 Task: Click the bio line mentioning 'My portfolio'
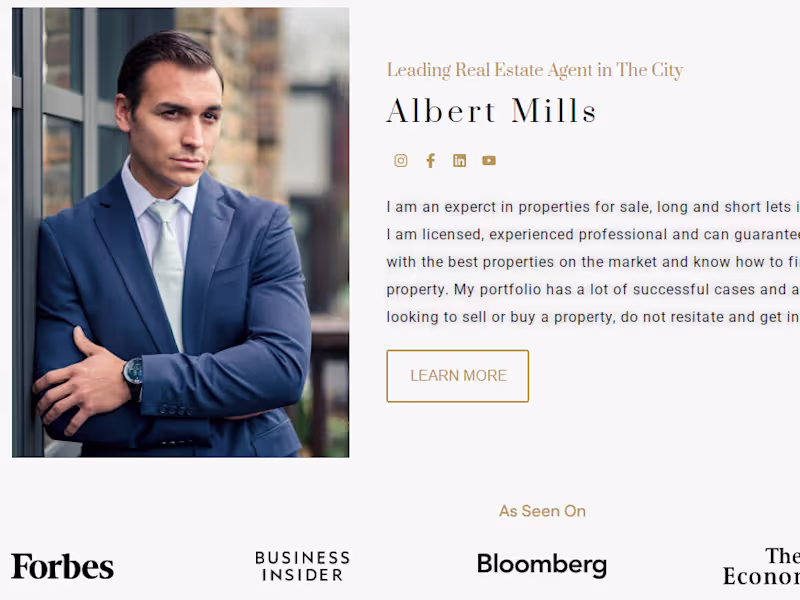tap(592, 290)
